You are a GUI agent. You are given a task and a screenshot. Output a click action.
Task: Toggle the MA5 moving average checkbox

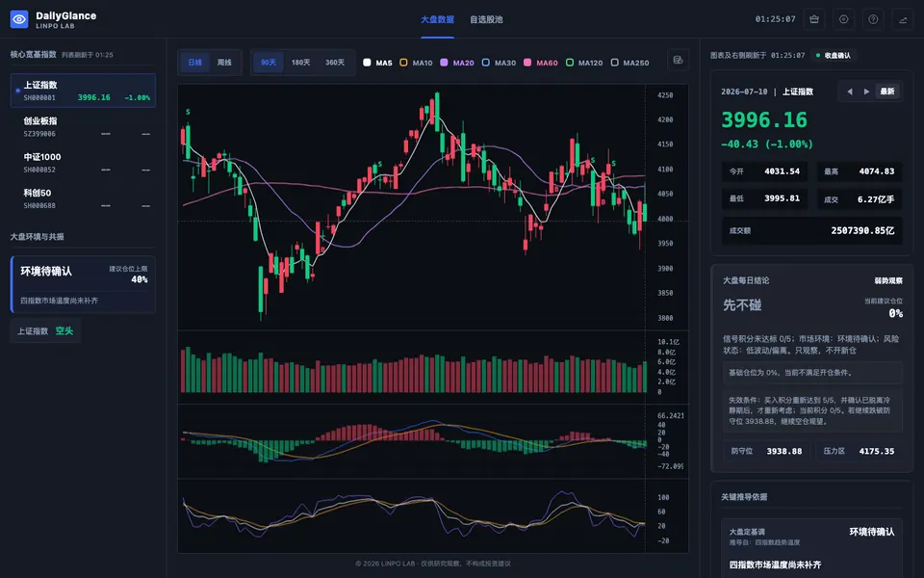(367, 63)
